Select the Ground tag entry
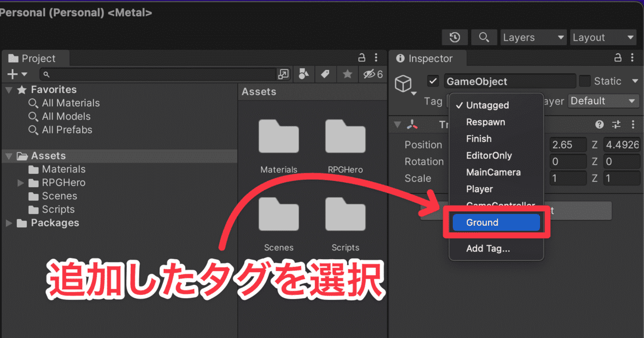The image size is (644, 338). tap(495, 222)
